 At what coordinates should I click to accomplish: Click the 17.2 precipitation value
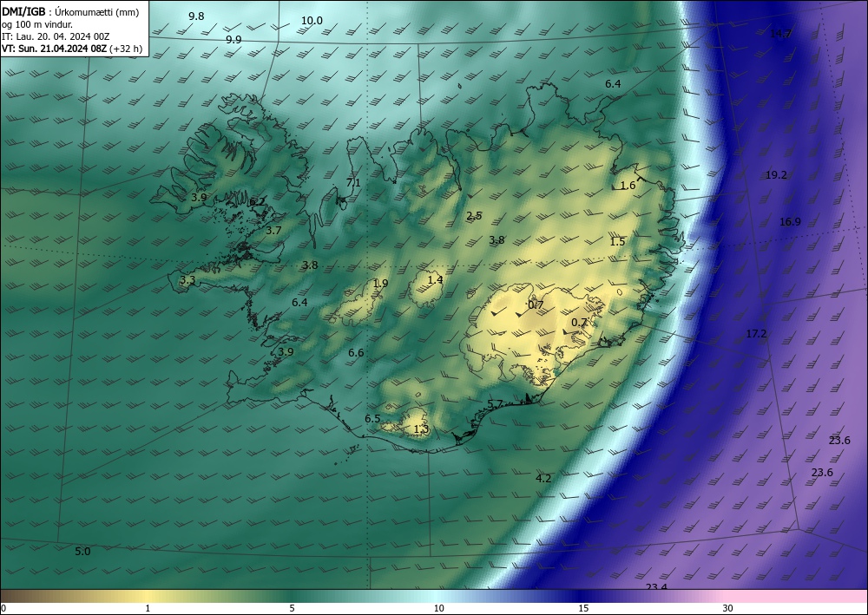click(x=756, y=334)
